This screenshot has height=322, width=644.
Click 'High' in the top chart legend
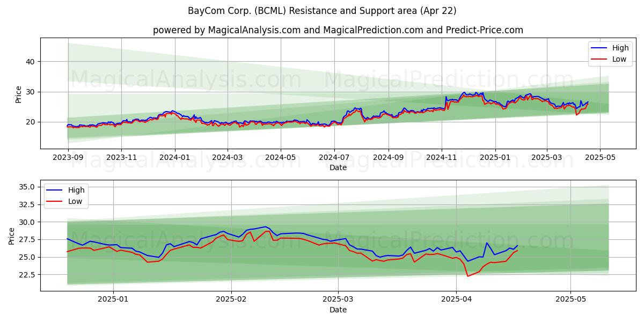click(x=620, y=48)
